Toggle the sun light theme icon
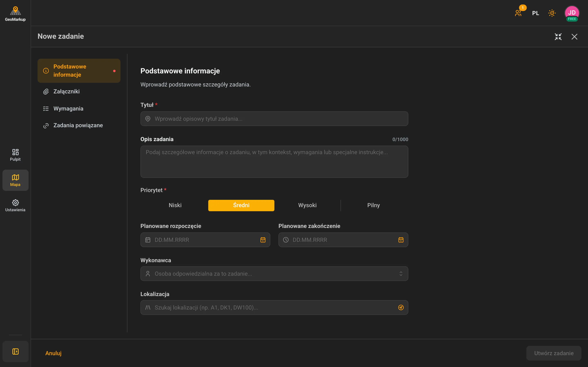 click(552, 13)
